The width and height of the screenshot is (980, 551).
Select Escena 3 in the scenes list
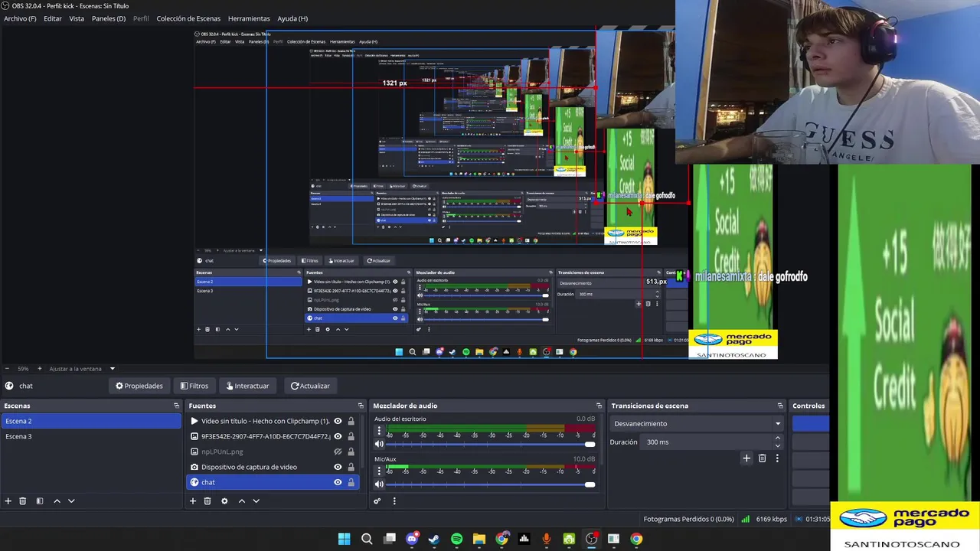(91, 436)
